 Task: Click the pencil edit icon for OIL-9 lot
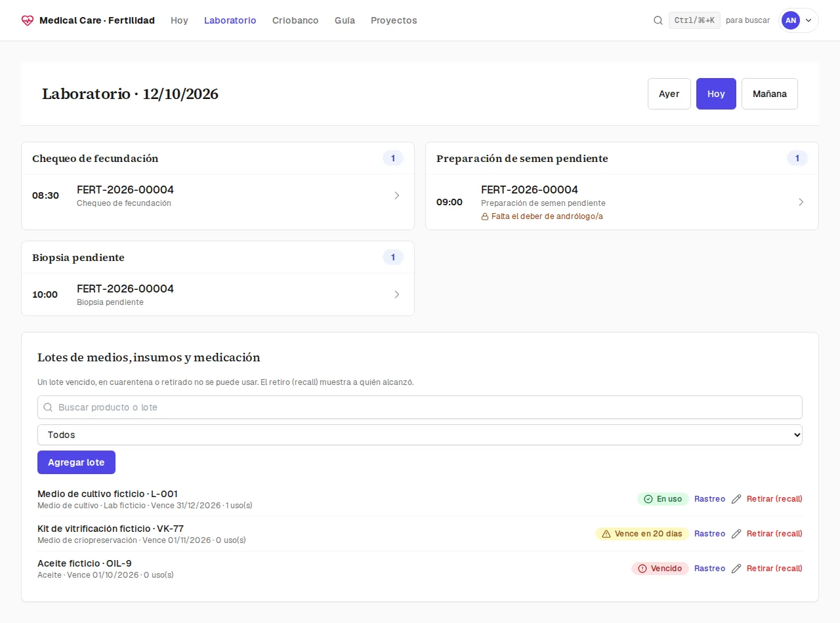[x=736, y=569]
